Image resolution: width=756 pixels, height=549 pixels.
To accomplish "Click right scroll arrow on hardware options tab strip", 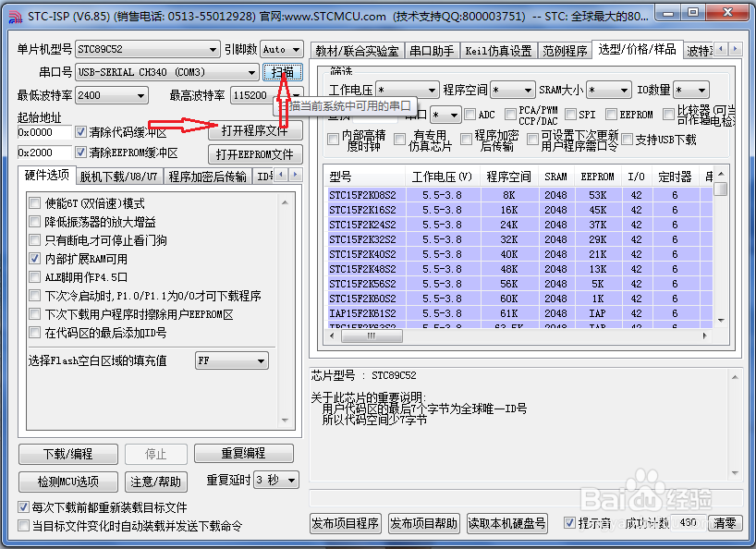I will coord(296,175).
